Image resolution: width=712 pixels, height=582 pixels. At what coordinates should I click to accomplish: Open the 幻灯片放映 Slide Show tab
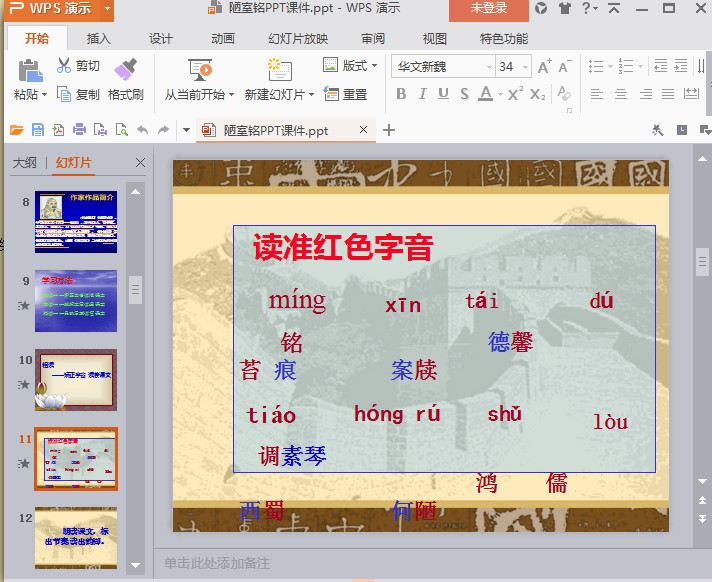click(298, 39)
